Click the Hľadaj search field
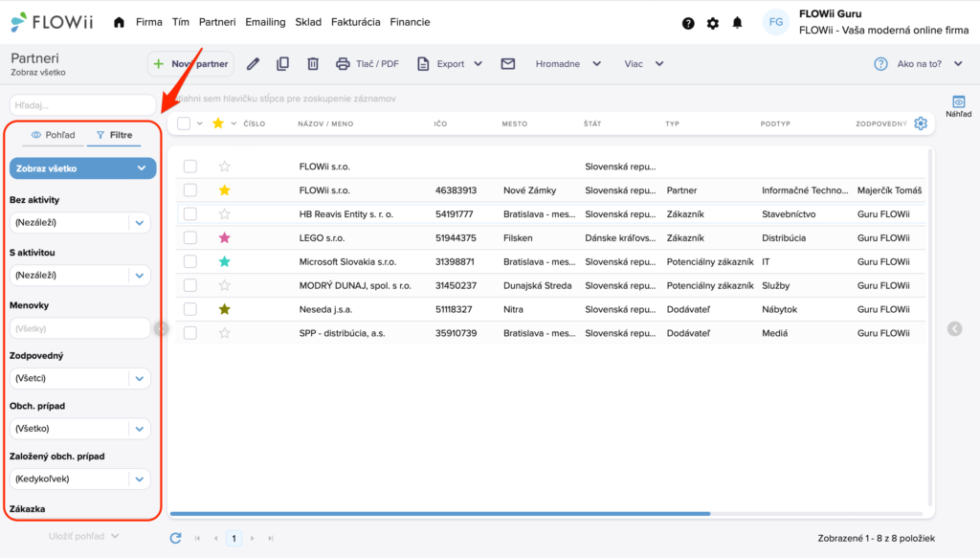This screenshot has width=980, height=558. coord(82,105)
